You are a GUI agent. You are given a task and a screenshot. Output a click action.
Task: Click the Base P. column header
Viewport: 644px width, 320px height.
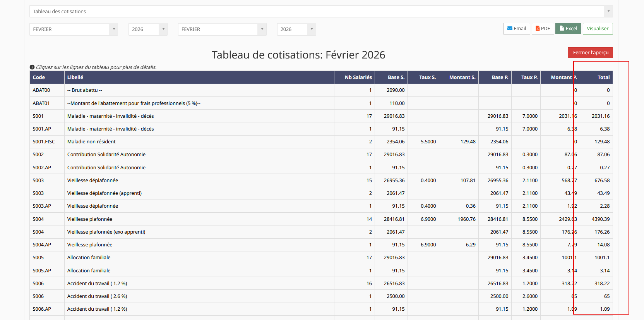495,77
